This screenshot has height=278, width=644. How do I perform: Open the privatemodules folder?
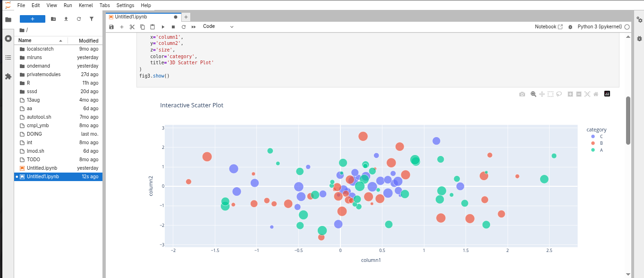(43, 75)
